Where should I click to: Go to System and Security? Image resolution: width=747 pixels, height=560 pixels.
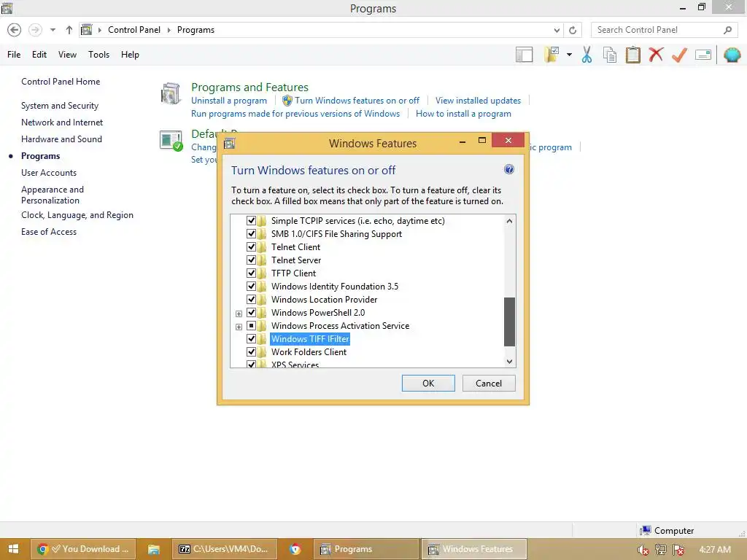point(60,106)
